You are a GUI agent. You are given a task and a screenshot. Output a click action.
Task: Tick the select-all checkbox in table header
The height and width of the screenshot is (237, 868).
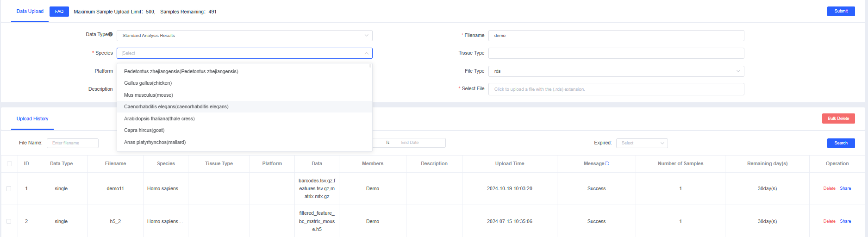(x=9, y=164)
